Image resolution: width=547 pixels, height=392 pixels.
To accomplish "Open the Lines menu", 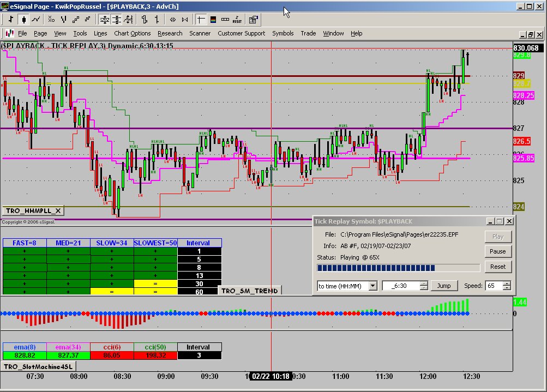I will point(100,33).
